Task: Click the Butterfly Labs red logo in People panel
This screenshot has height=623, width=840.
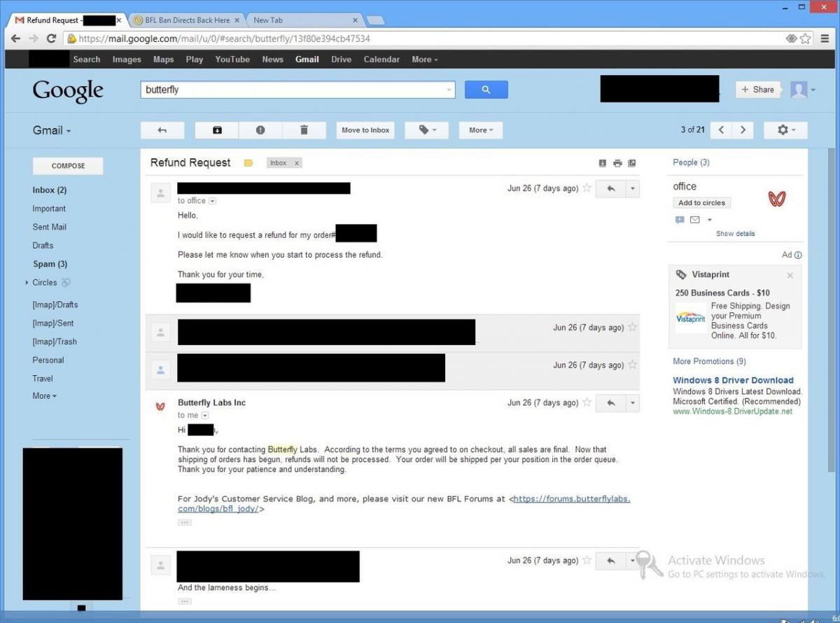Action: pyautogui.click(x=777, y=199)
